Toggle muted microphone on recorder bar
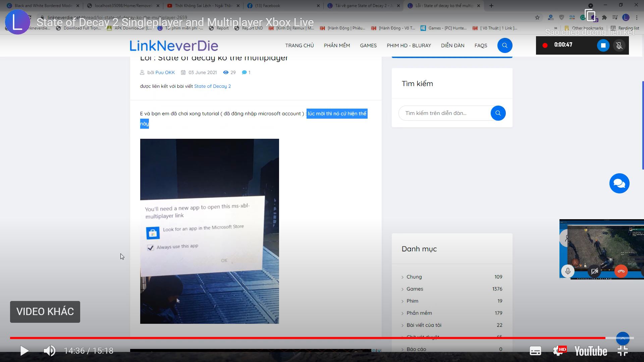The width and height of the screenshot is (644, 362). point(619,45)
